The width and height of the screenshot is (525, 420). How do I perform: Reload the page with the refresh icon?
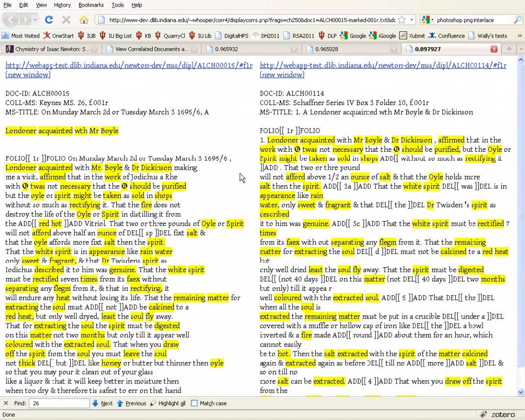click(49, 20)
